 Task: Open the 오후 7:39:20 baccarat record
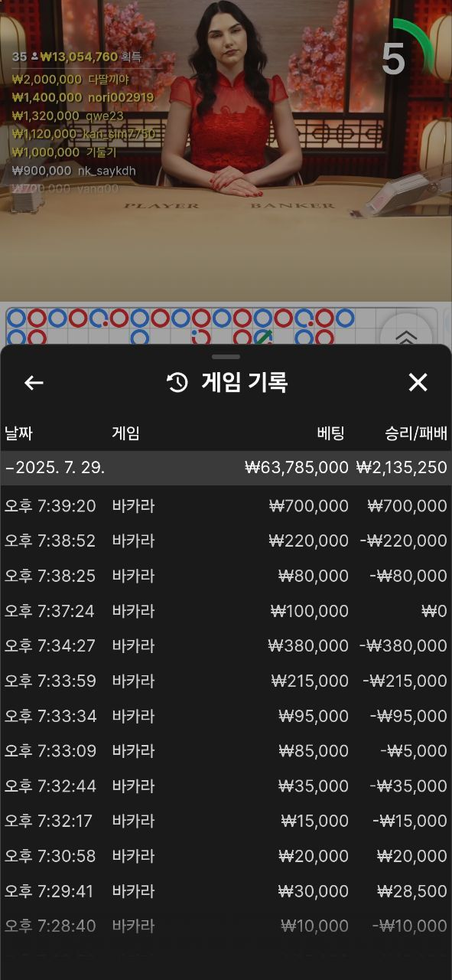(226, 505)
